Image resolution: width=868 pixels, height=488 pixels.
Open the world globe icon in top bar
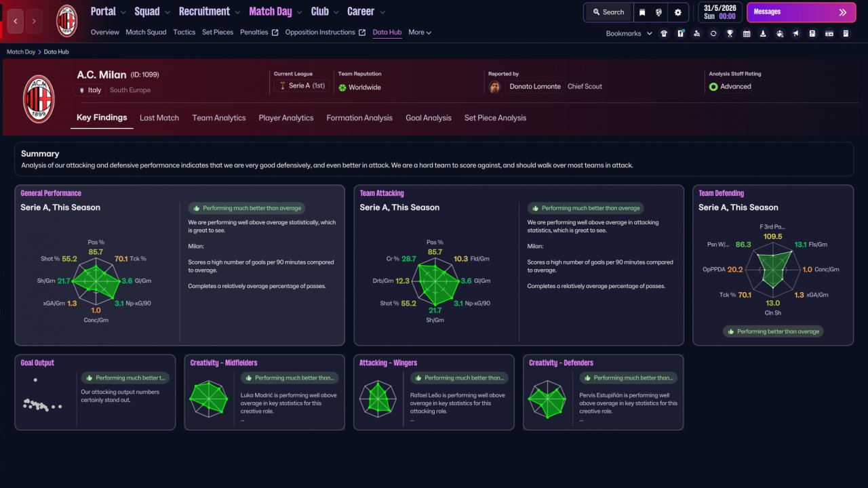click(x=659, y=12)
